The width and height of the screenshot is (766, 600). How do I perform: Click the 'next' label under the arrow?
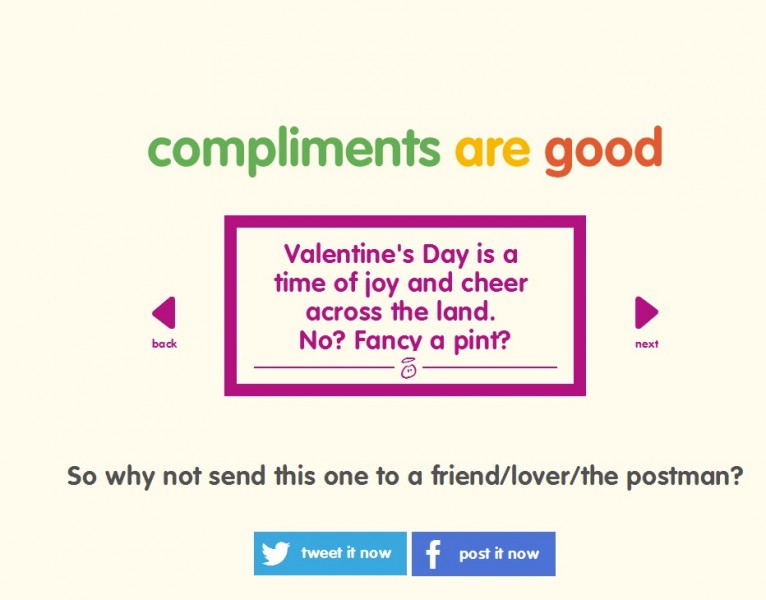click(x=647, y=344)
